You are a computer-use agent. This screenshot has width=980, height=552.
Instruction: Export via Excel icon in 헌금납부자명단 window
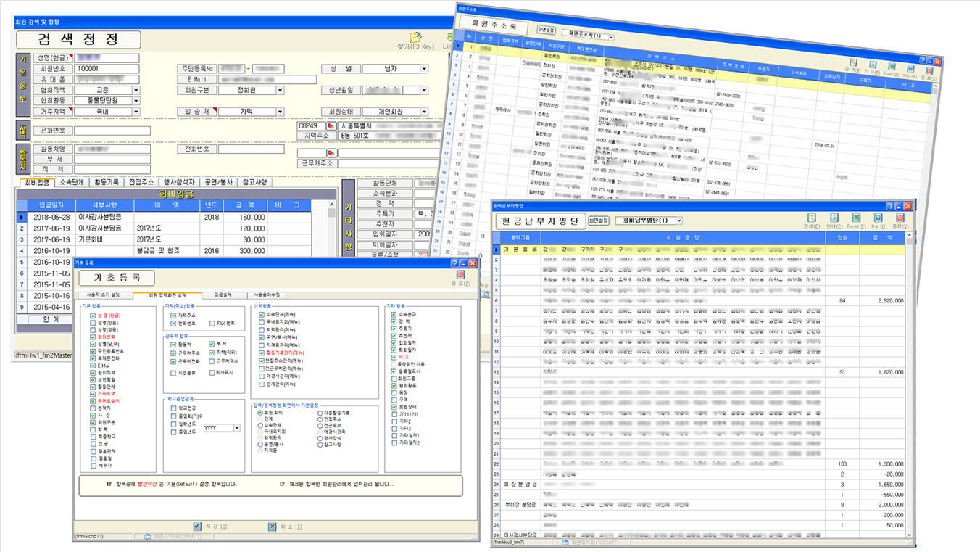(856, 218)
